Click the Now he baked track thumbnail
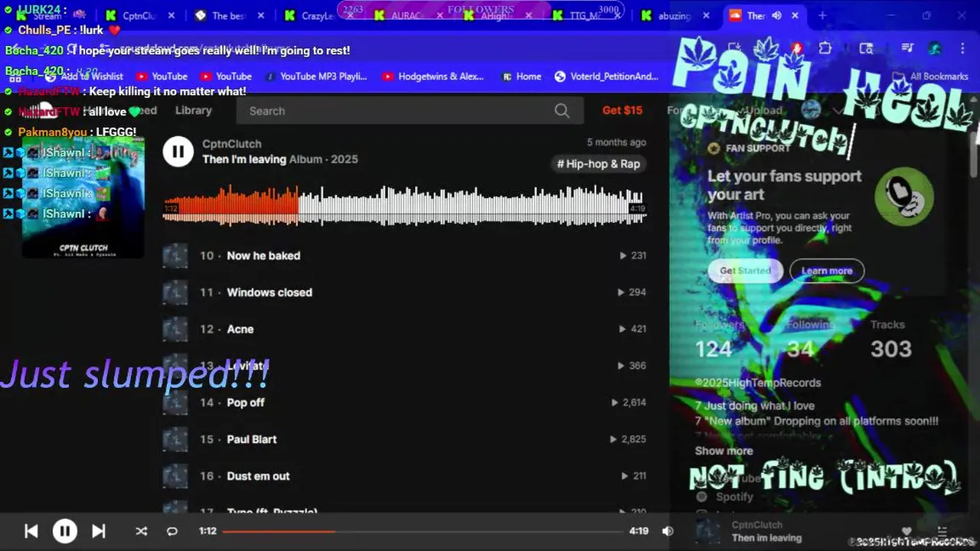Image resolution: width=980 pixels, height=551 pixels. [175, 256]
